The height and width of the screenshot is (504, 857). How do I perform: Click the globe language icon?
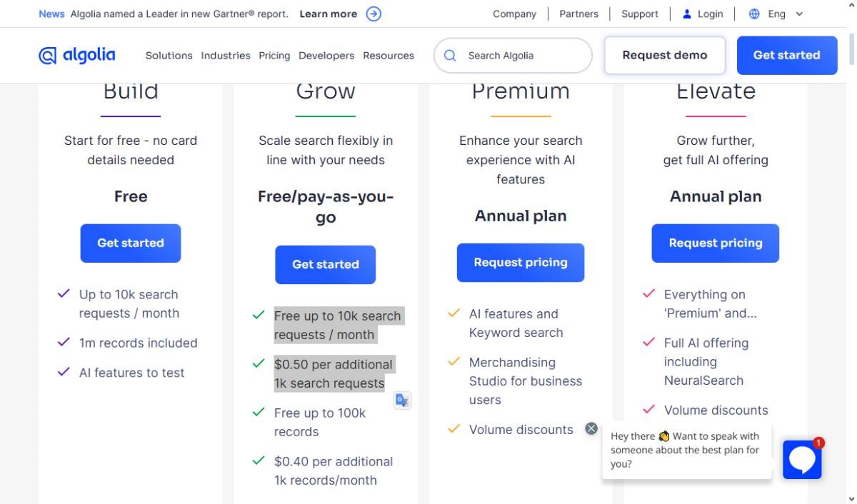pos(754,14)
